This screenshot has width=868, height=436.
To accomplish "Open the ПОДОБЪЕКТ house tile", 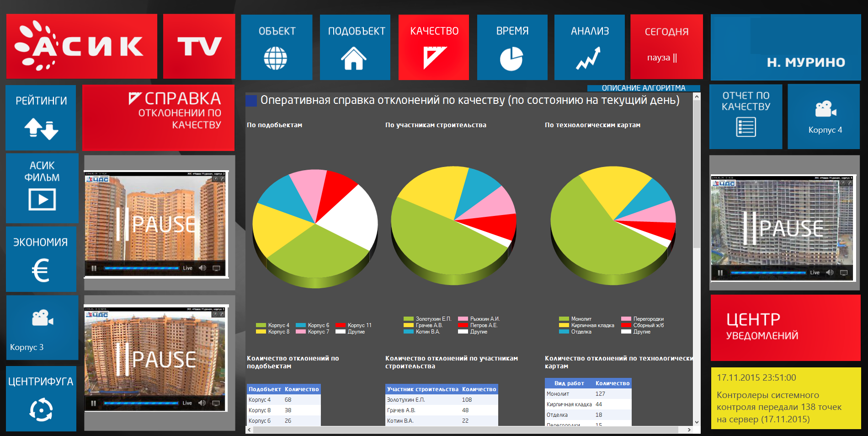I will point(355,47).
